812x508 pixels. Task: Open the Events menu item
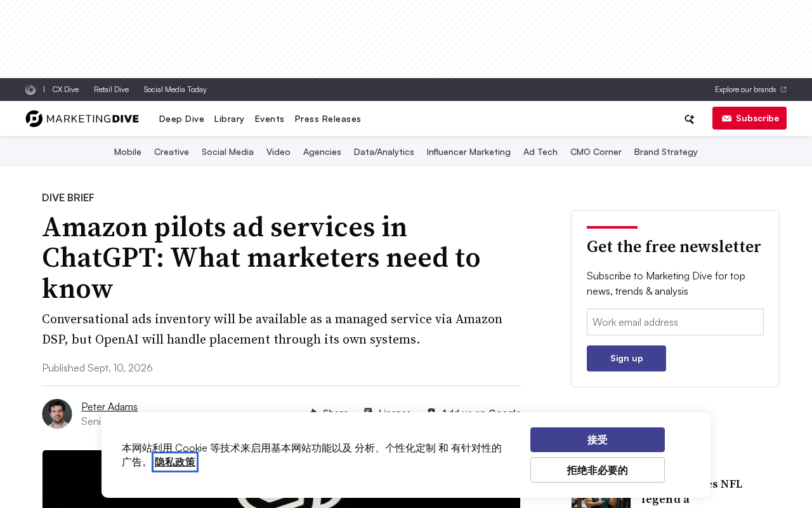[270, 119]
